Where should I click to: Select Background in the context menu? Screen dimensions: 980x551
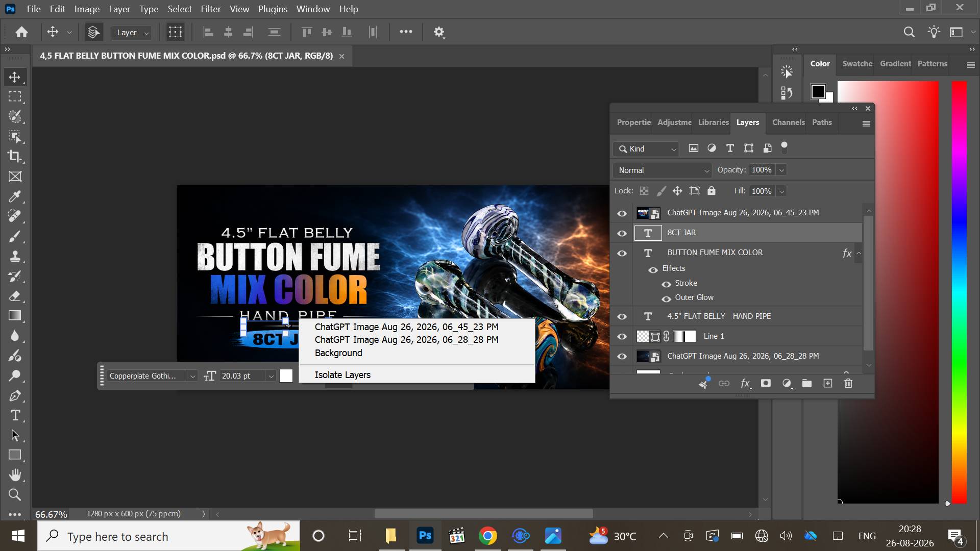(338, 353)
